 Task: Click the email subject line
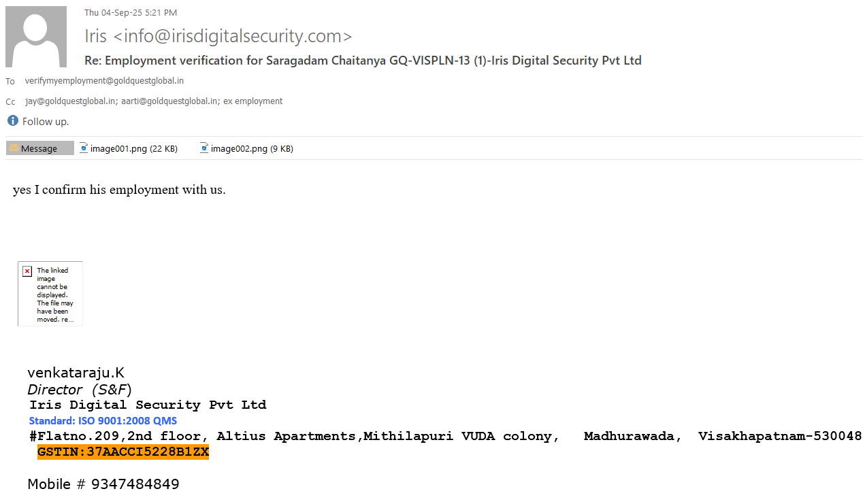tap(363, 61)
